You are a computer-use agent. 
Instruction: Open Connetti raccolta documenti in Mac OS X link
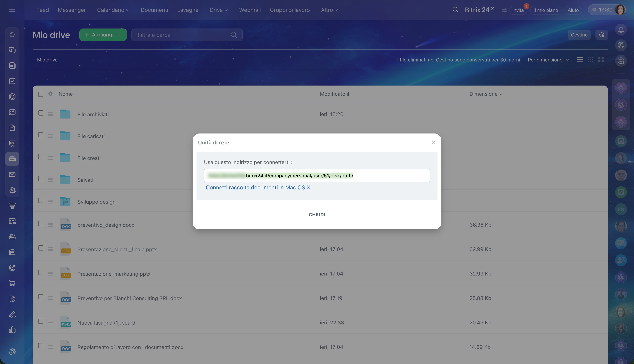(257, 188)
